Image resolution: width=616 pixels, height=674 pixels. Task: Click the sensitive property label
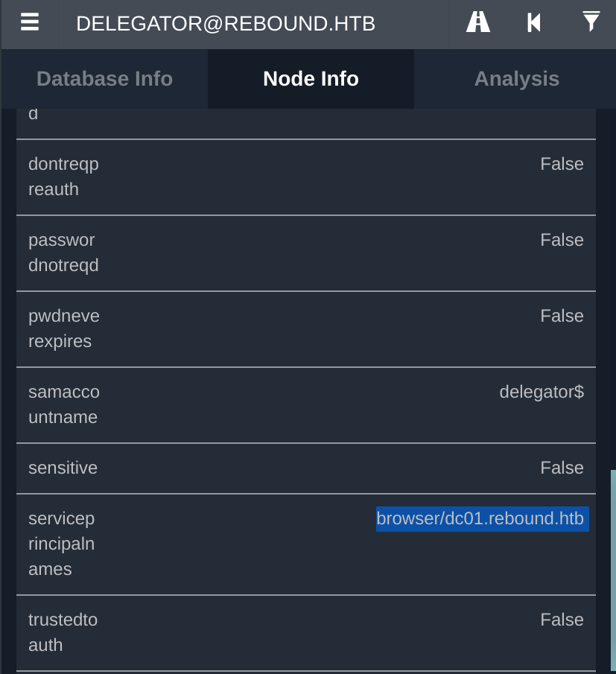pyautogui.click(x=63, y=468)
